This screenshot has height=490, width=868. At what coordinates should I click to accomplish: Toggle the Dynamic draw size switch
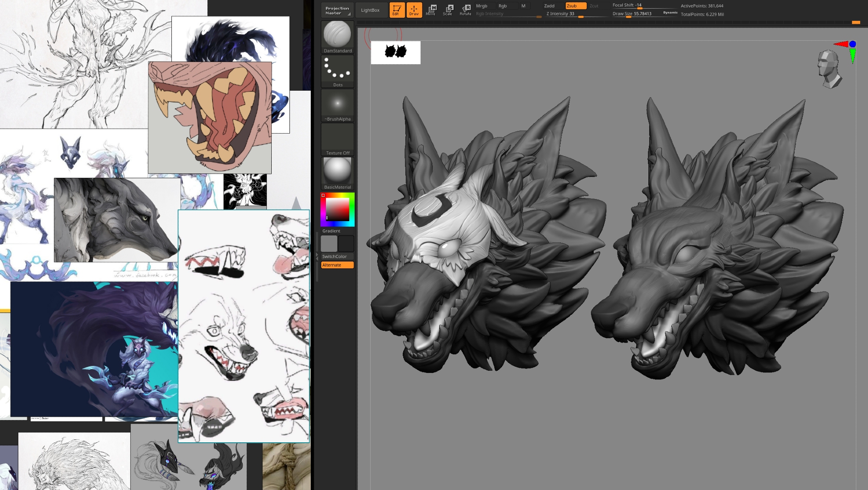(x=670, y=13)
